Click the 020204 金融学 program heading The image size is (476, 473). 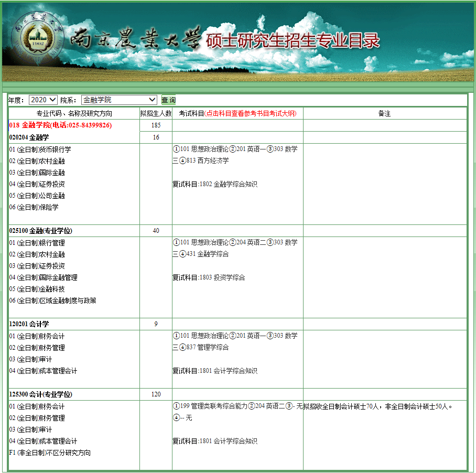[29, 137]
